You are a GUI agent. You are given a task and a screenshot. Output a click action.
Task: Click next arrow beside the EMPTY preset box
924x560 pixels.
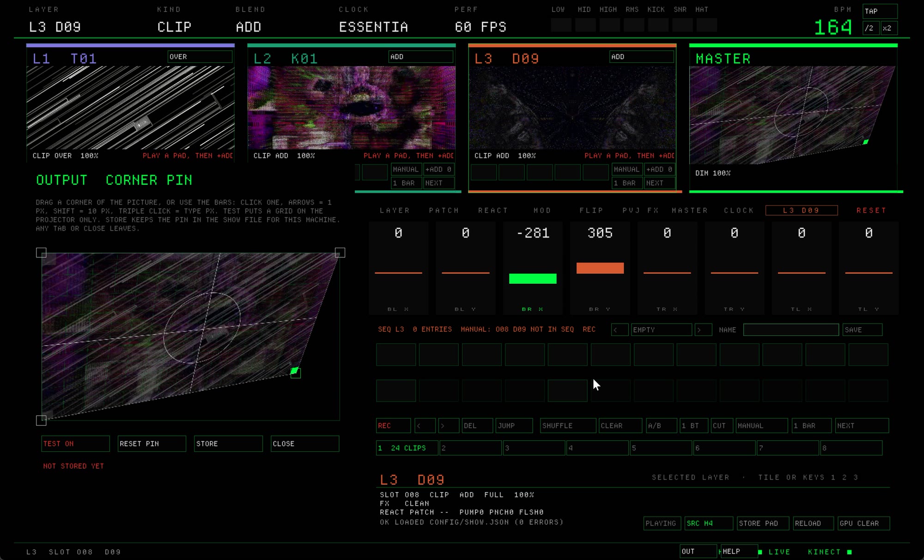pos(703,330)
